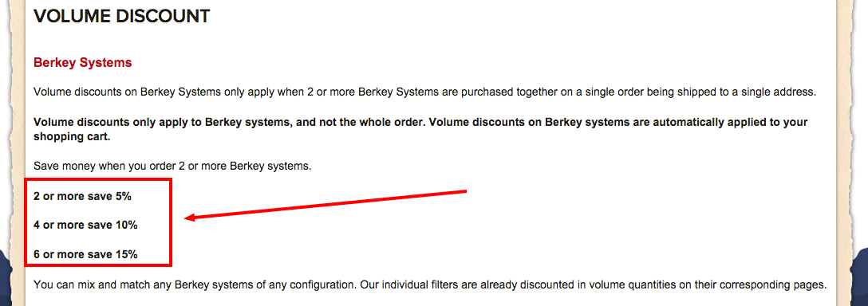Screen dimensions: 868x306
Task: Select the '4 or more save 10%' line
Action: click(85, 226)
